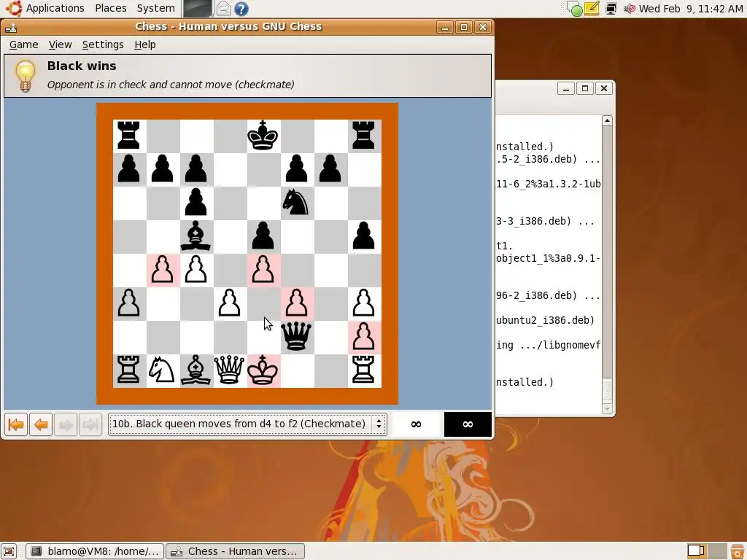The width and height of the screenshot is (747, 560).
Task: Close the Chess window
Action: point(483,27)
